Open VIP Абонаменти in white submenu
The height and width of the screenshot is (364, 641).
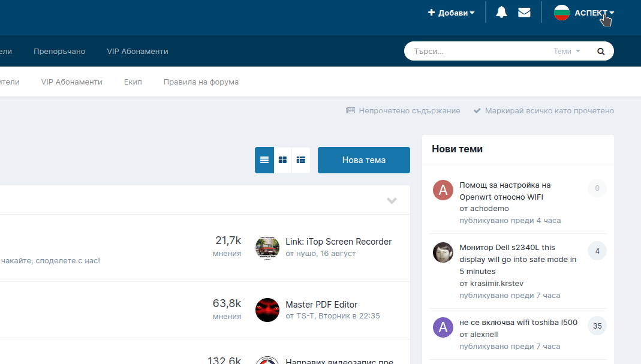(x=71, y=82)
